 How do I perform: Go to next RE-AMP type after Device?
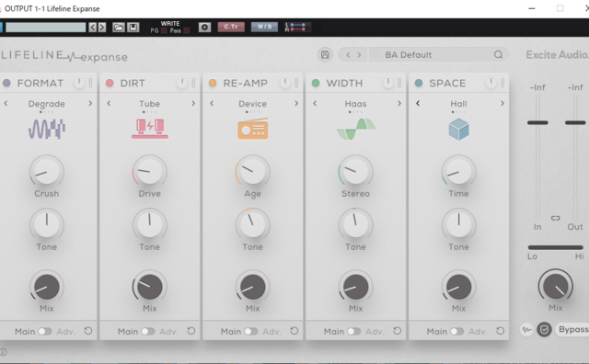(296, 103)
